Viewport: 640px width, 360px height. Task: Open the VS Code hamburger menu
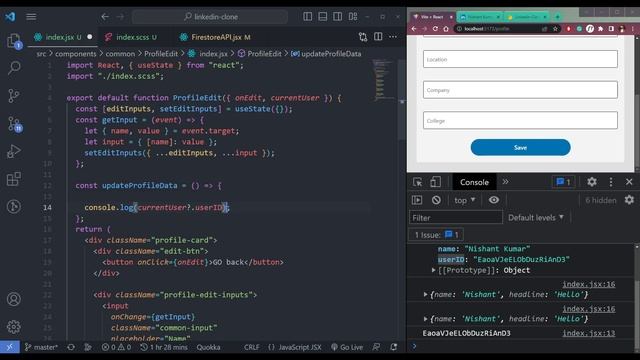tap(31, 17)
